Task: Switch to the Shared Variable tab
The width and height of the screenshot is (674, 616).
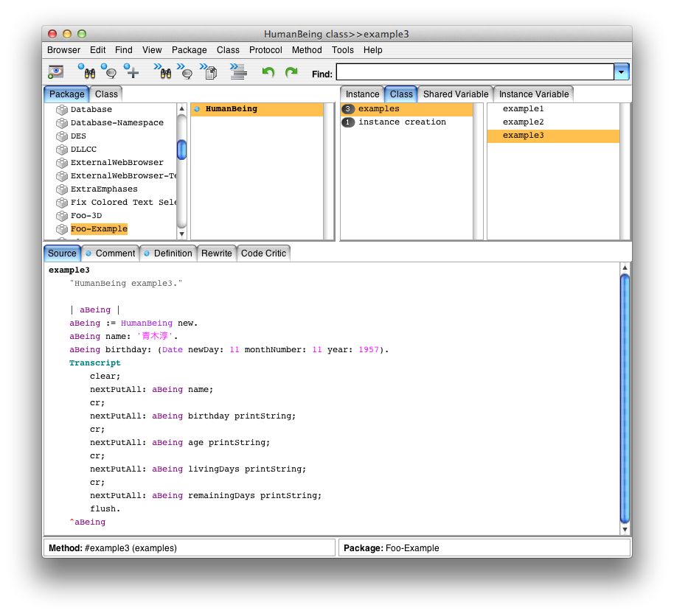Action: click(456, 94)
